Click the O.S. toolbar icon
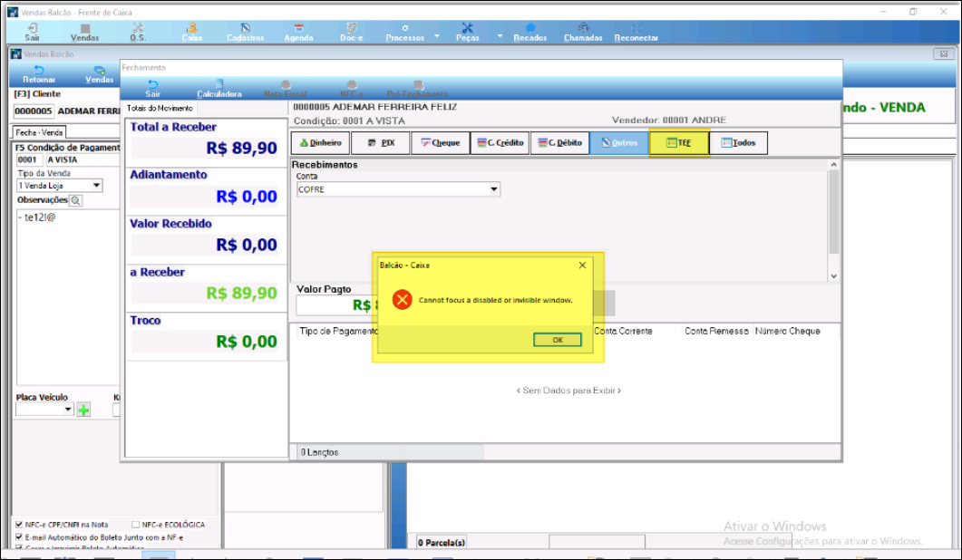The width and height of the screenshot is (962, 560). click(138, 32)
